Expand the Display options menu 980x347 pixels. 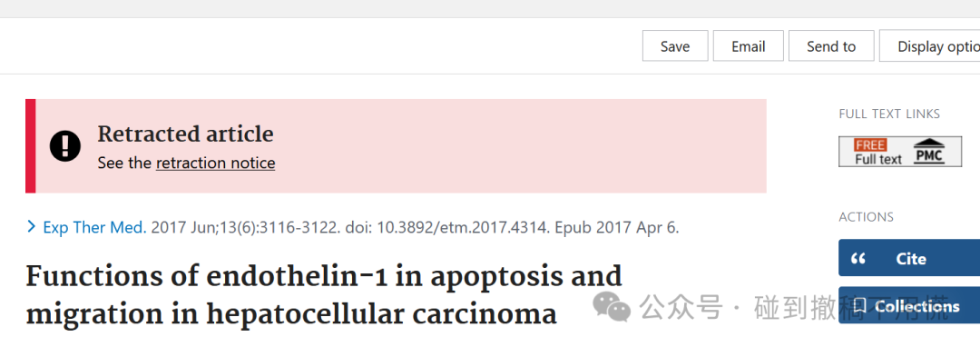point(930,46)
